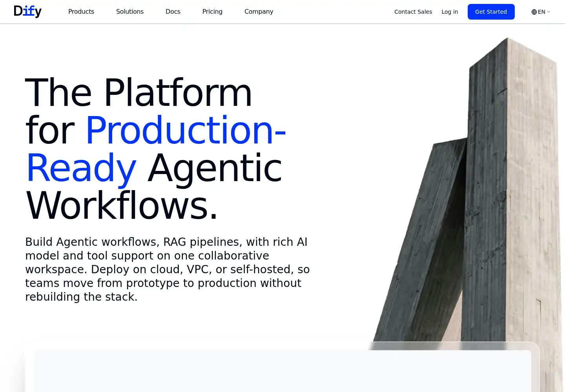Open the Pricing page
The image size is (565, 392).
[212, 12]
